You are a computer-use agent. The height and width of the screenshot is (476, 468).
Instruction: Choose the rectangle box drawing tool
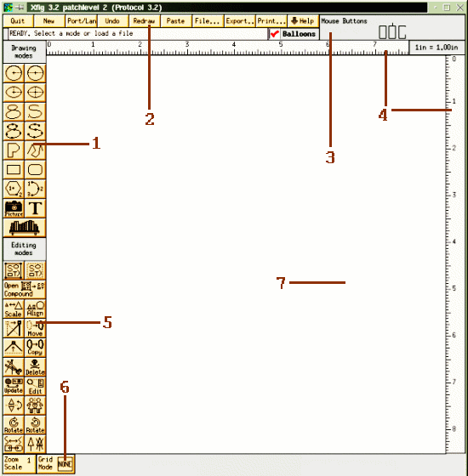pyautogui.click(x=14, y=169)
